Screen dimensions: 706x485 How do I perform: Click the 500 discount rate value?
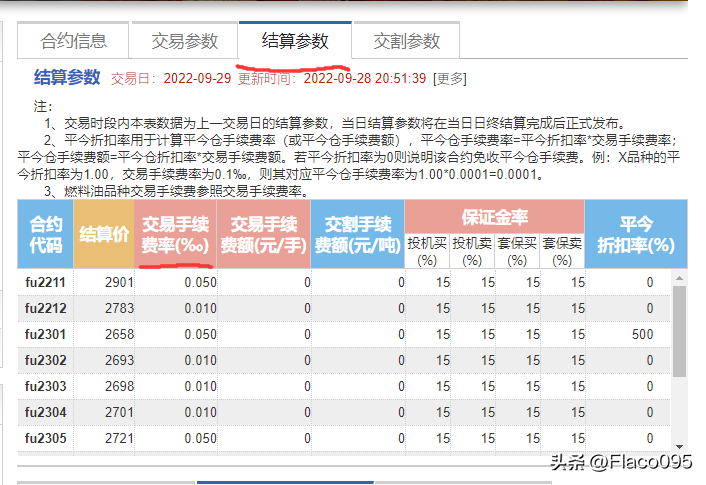642,335
